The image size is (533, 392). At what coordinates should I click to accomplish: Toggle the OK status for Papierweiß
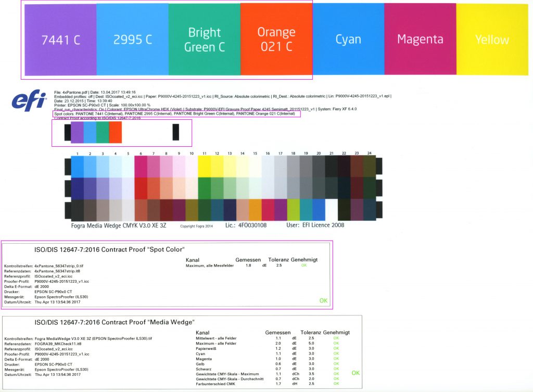click(336, 348)
